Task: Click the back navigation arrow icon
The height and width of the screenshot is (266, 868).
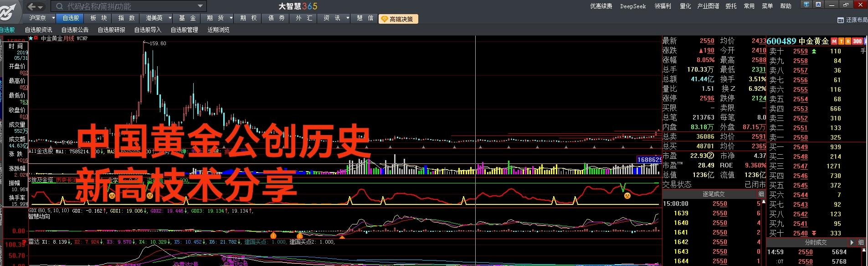Action: pos(31,6)
